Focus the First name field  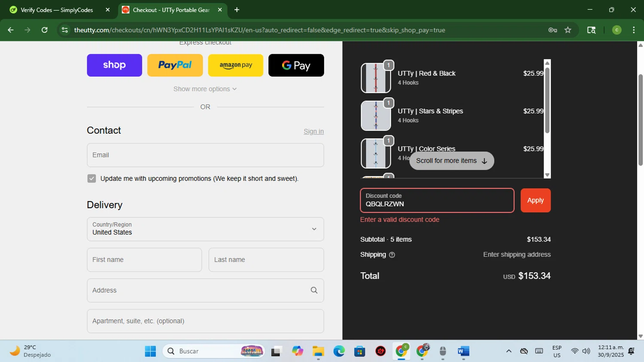click(144, 260)
